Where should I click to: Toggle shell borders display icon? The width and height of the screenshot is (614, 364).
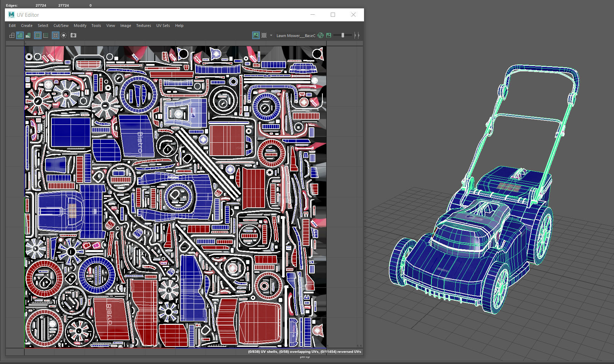point(46,35)
